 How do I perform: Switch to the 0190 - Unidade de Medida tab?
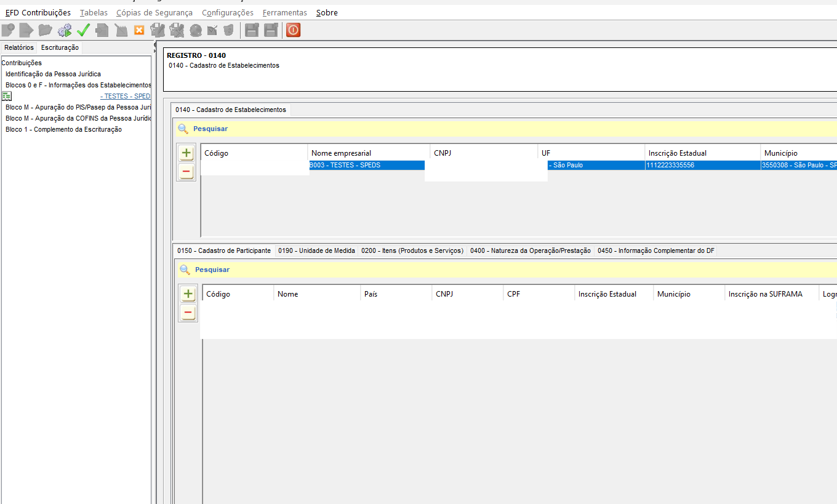coord(316,250)
